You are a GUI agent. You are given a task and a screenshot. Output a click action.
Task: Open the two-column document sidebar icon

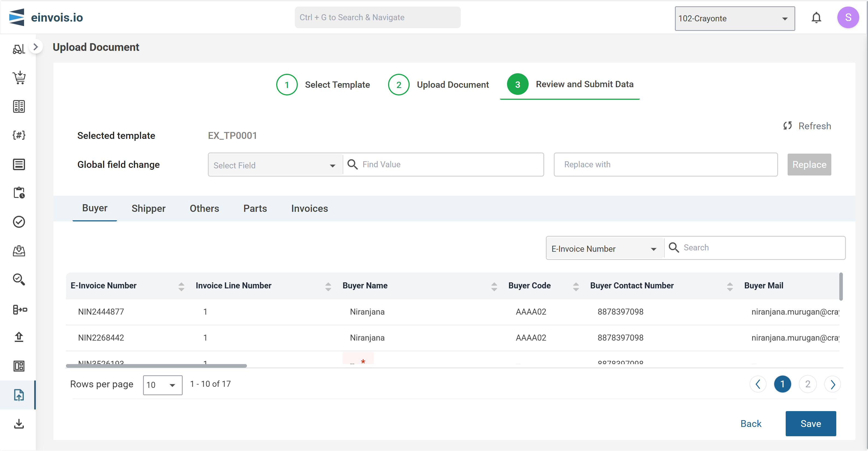(19, 106)
